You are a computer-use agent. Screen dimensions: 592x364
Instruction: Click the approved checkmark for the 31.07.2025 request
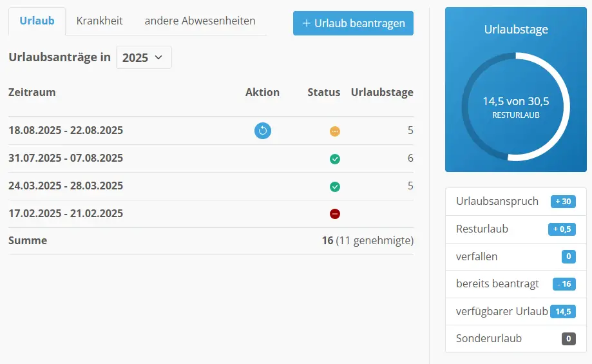tap(335, 159)
